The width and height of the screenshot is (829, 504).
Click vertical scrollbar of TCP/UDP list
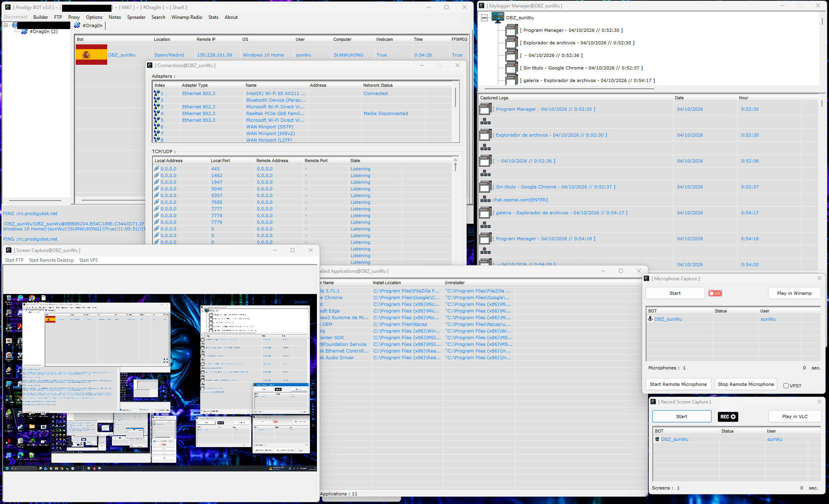pos(456,167)
